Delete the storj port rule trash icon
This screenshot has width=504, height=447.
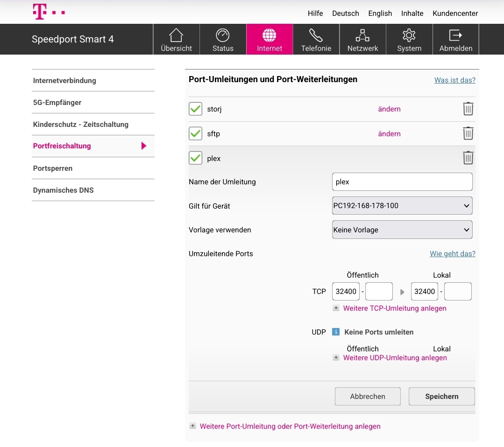pos(468,109)
